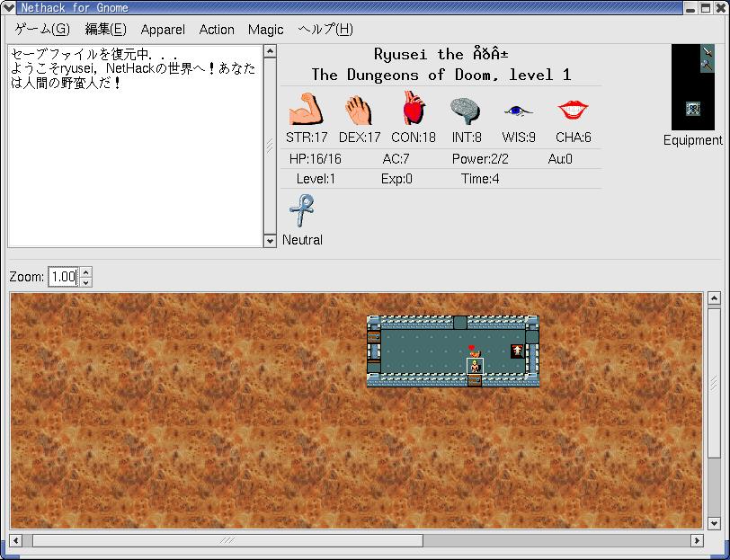
Task: Click the Au:0 gold counter
Action: (x=560, y=159)
